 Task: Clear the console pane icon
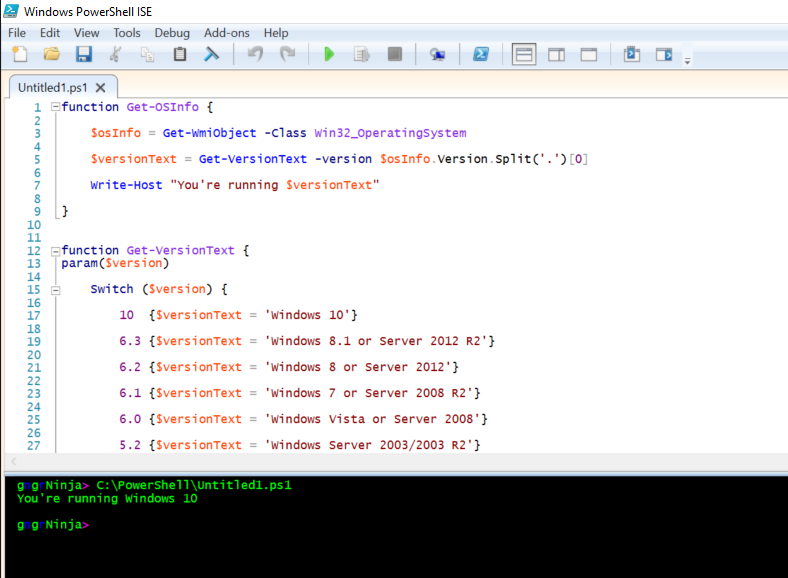[212, 54]
